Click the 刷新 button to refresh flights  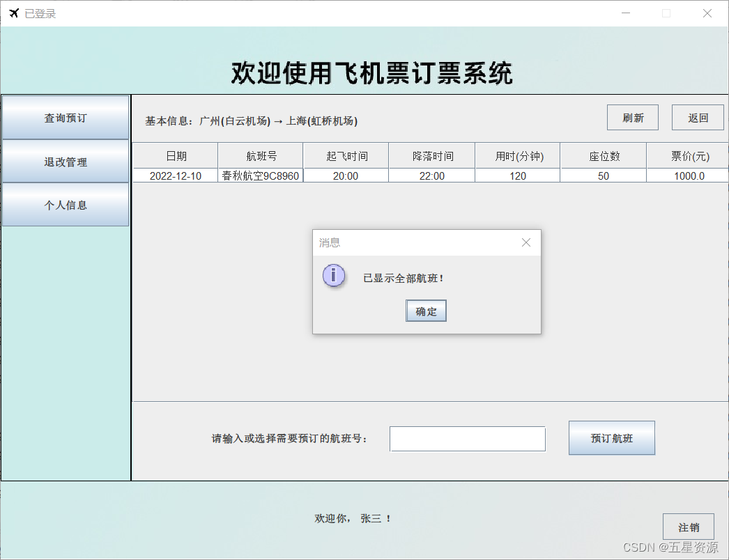[632, 117]
